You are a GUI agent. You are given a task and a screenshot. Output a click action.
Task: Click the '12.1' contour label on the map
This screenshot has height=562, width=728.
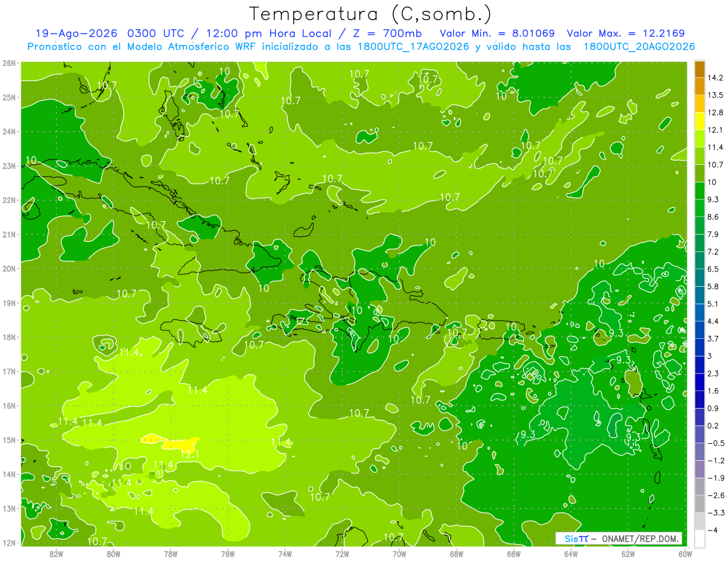click(x=190, y=453)
